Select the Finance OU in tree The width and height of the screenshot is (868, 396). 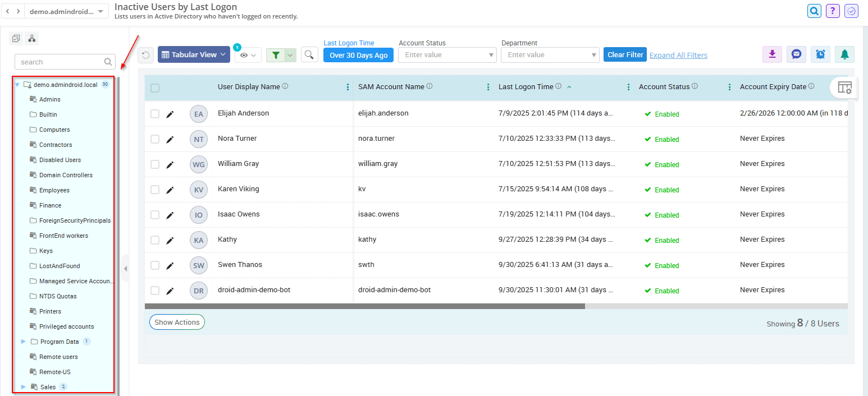[50, 205]
